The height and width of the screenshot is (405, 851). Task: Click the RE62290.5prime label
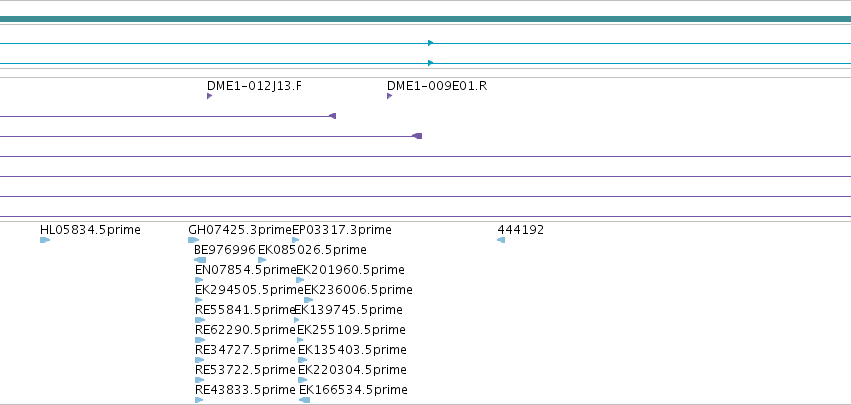[x=245, y=330]
